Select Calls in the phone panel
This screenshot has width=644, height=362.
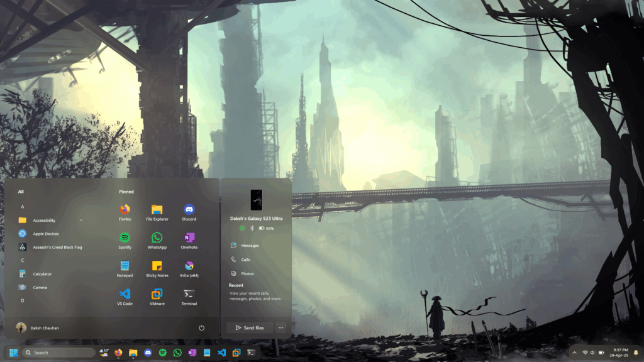click(245, 260)
